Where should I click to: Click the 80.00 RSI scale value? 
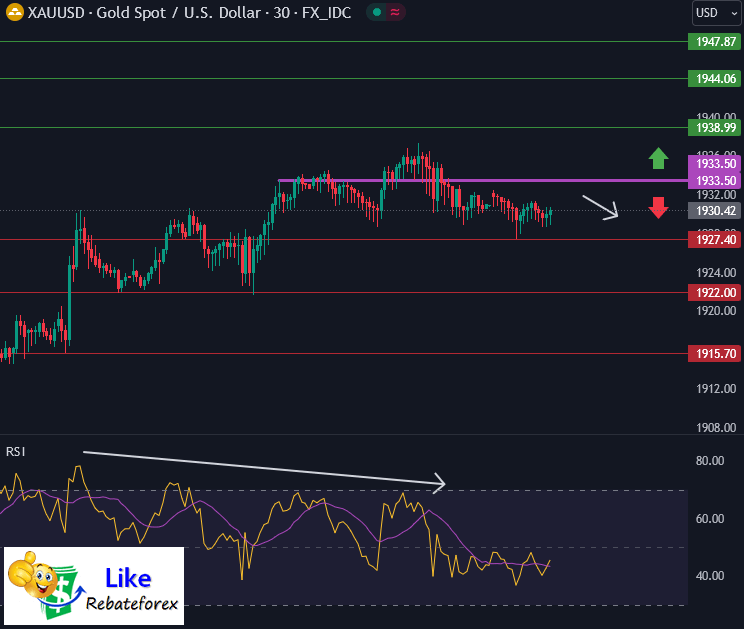[x=710, y=461]
